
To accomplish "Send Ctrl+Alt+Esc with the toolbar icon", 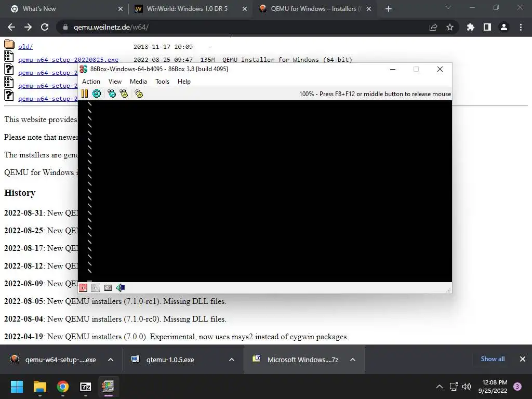I will [124, 94].
